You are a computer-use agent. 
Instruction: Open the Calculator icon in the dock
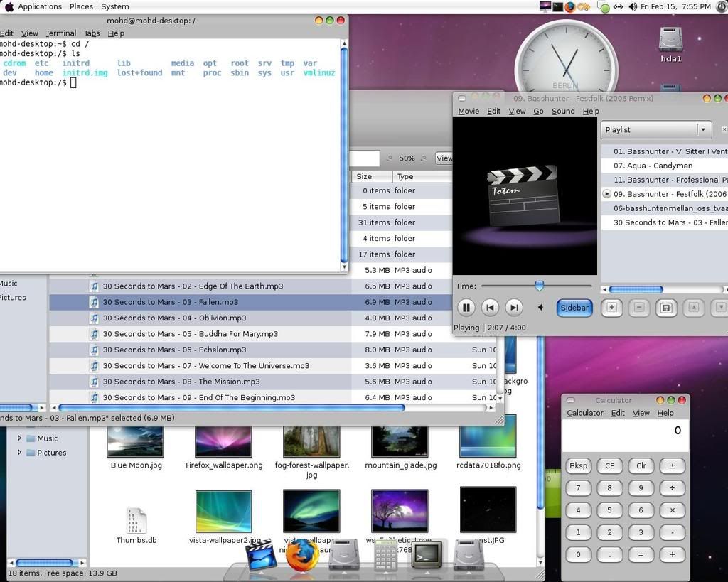coord(385,555)
